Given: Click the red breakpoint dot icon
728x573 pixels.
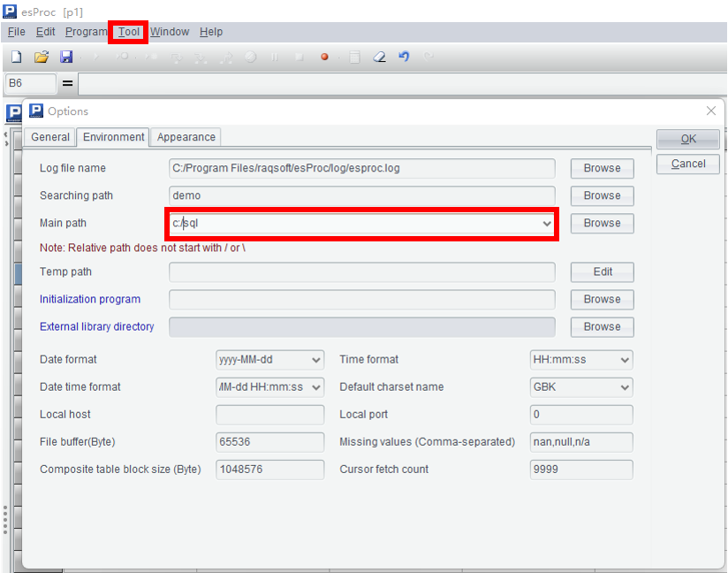Looking at the screenshot, I should point(324,57).
